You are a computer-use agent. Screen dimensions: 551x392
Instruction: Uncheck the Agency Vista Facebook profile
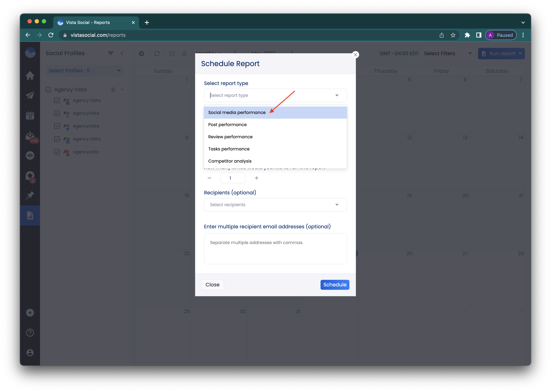(x=57, y=100)
